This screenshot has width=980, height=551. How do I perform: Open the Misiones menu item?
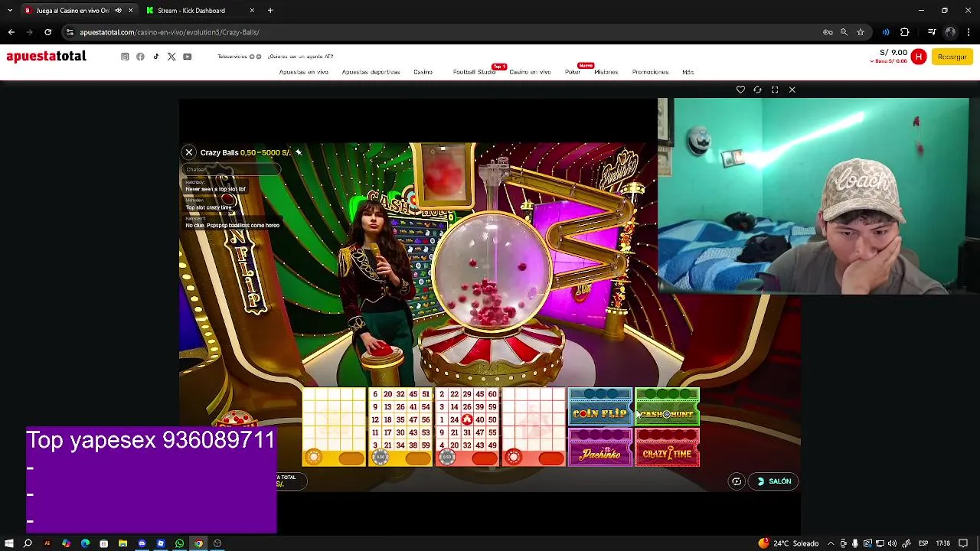pos(606,72)
